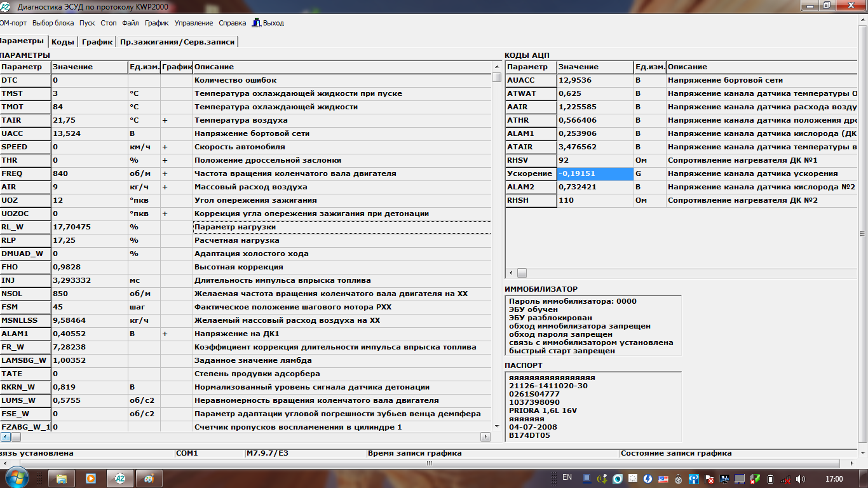Click the EN language indicator
868x488 pixels.
567,477
